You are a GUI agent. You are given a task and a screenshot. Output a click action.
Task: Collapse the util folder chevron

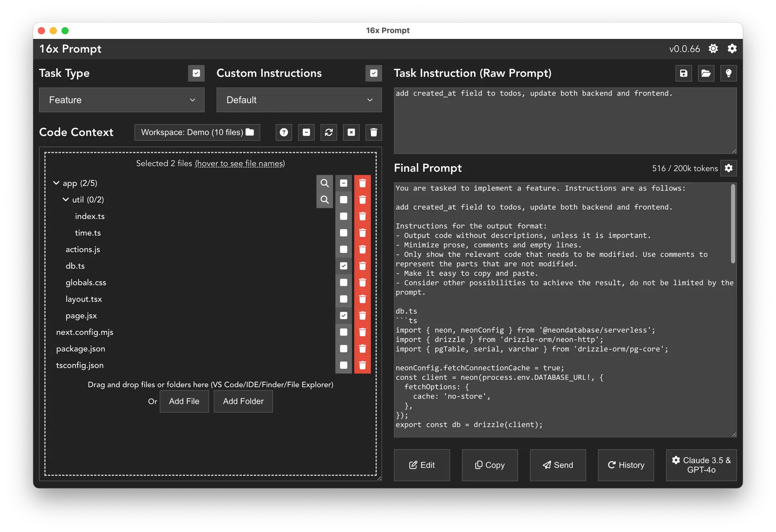coord(65,200)
